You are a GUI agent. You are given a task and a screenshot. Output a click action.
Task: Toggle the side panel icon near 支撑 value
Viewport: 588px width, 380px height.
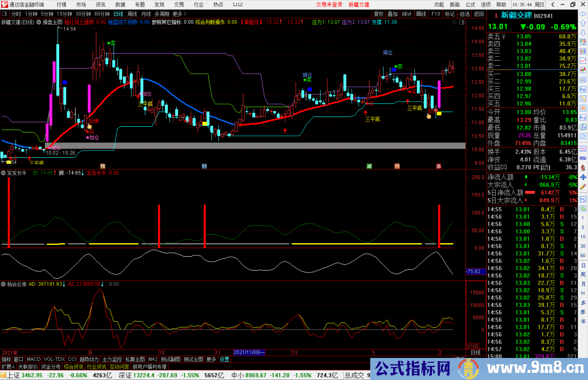click(462, 22)
